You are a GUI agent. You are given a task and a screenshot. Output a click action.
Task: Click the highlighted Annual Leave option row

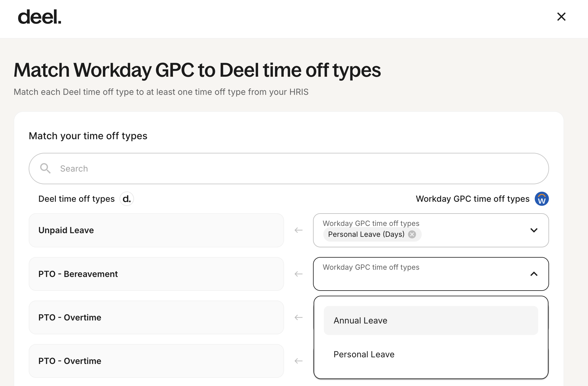click(x=431, y=320)
